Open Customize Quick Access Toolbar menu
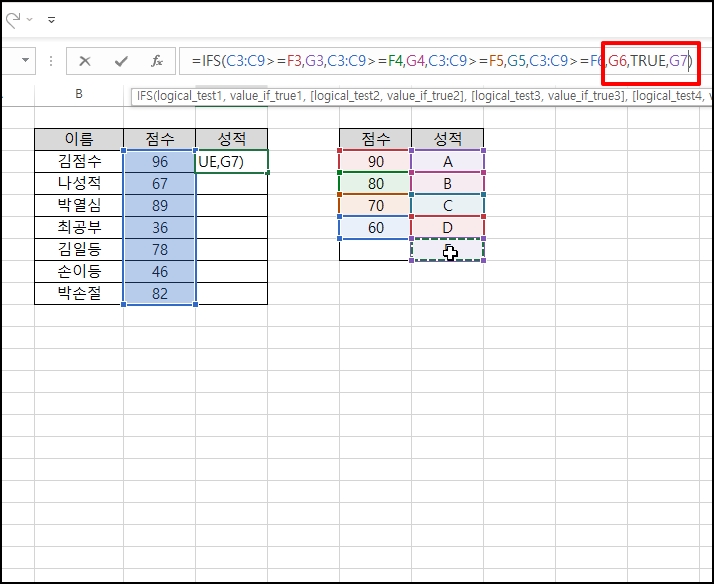Viewport: 714px width, 584px height. pos(51,20)
